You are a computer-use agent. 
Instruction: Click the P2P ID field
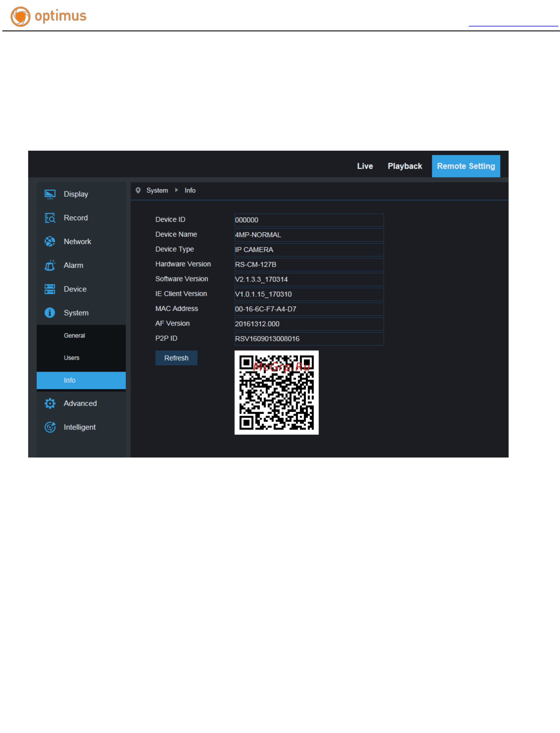click(x=309, y=339)
